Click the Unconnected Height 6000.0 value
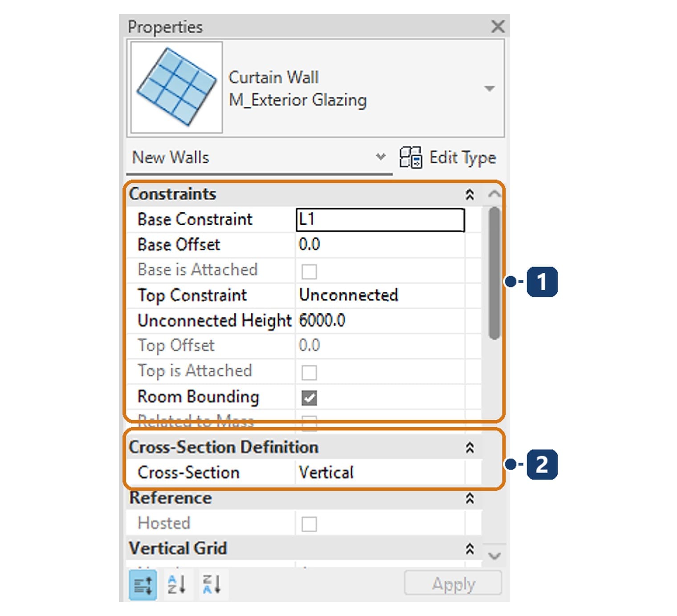 (x=322, y=320)
